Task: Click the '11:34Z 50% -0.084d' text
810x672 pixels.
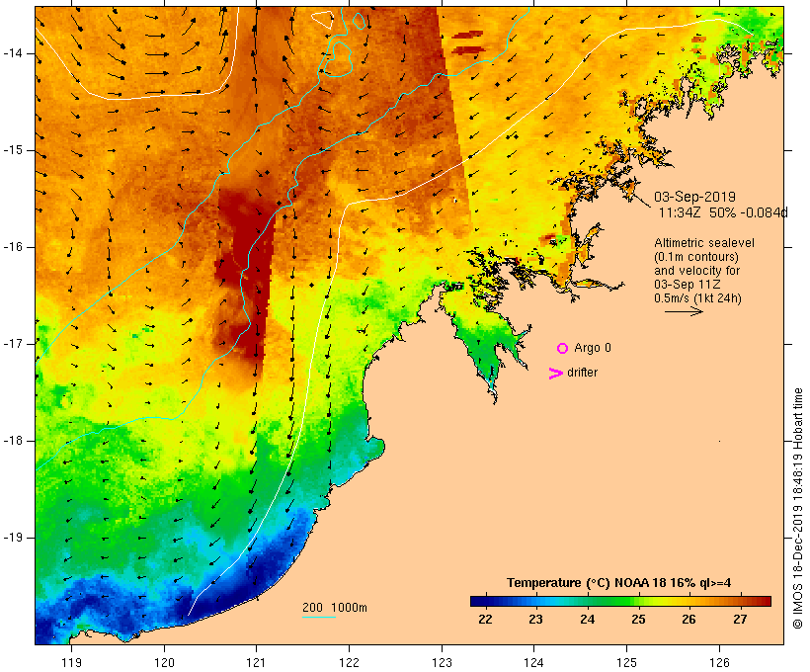Action: click(723, 212)
